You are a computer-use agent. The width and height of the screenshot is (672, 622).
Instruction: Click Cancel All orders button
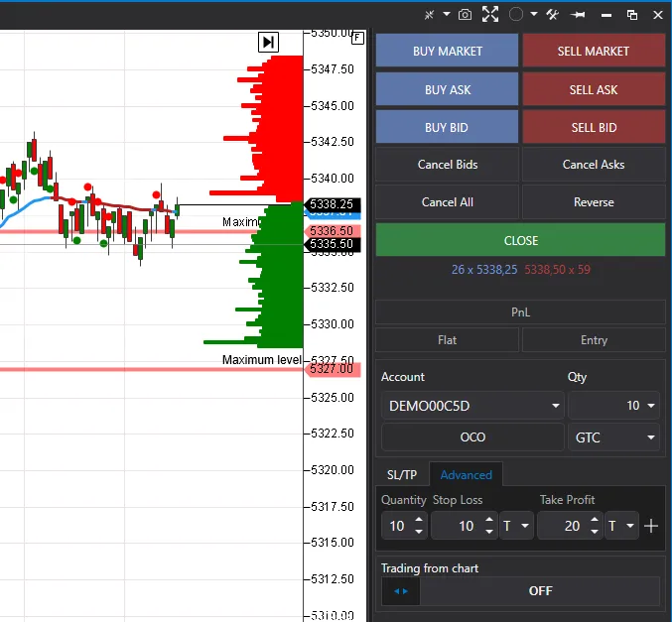tap(447, 202)
